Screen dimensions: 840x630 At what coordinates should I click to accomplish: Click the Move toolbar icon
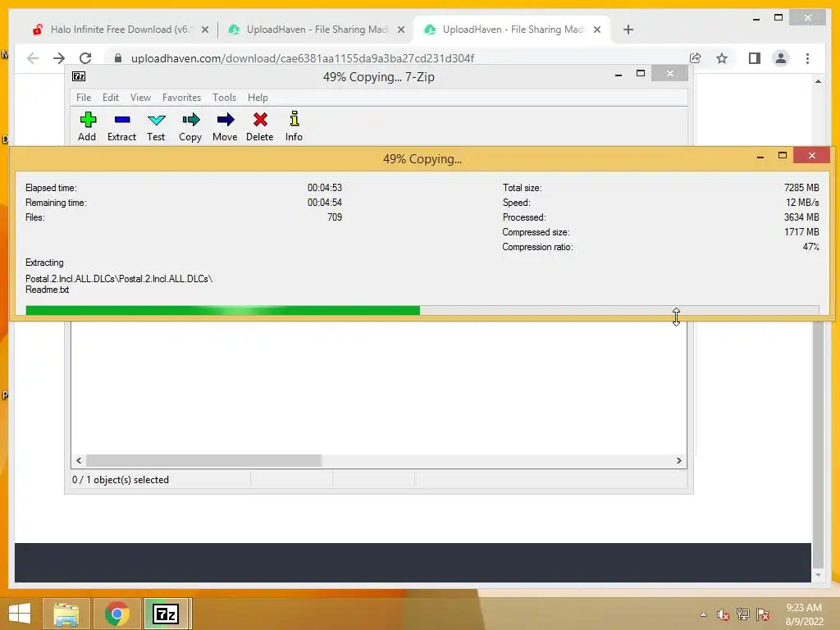tap(225, 120)
